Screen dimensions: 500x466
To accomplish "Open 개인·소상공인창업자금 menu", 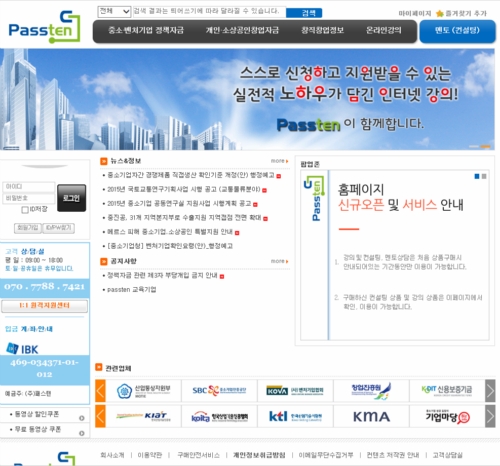I will click(x=242, y=30).
